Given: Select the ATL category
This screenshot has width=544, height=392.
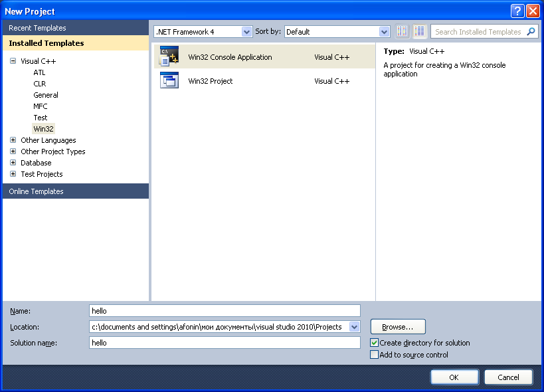Looking at the screenshot, I should (39, 72).
